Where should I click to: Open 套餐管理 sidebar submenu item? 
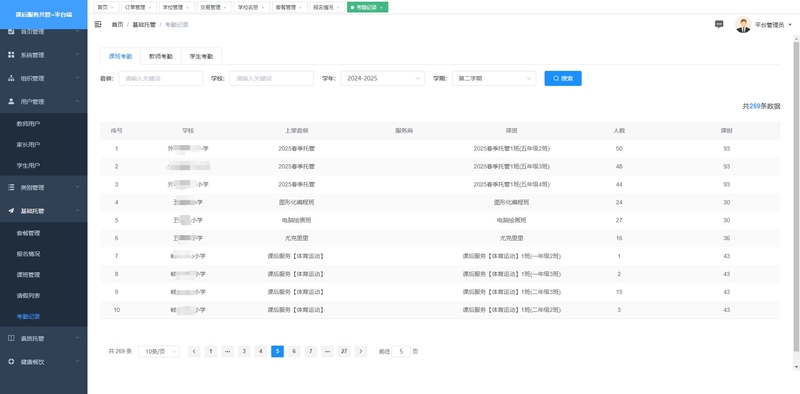coord(28,233)
